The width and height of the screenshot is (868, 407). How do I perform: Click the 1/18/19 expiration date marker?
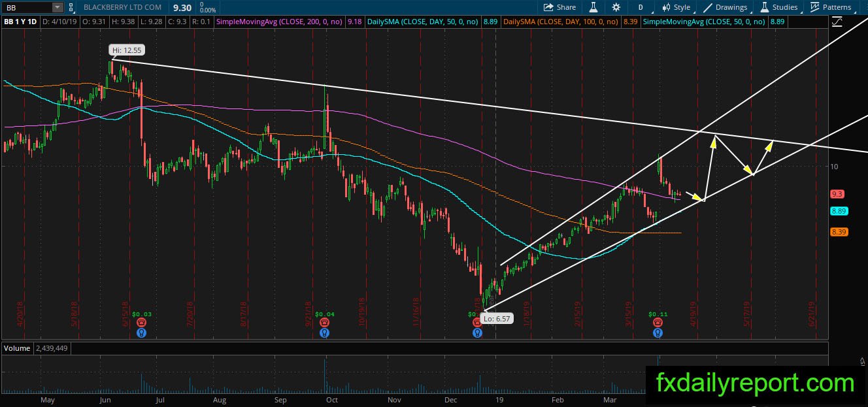526,314
